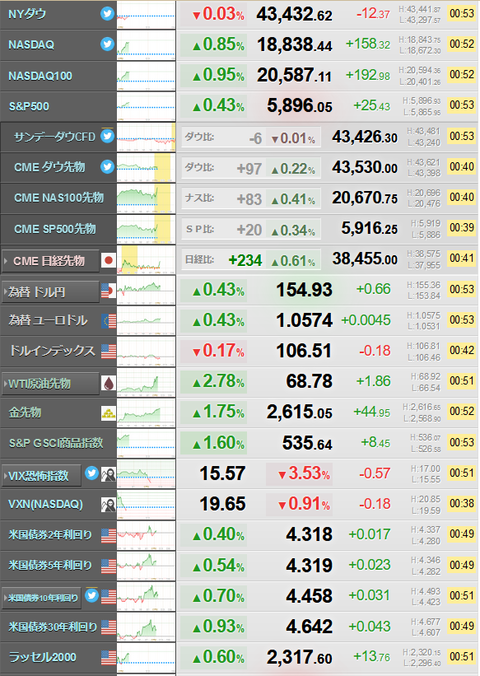
Task: Open the CME ダウ先物 link
Action: tap(50, 167)
